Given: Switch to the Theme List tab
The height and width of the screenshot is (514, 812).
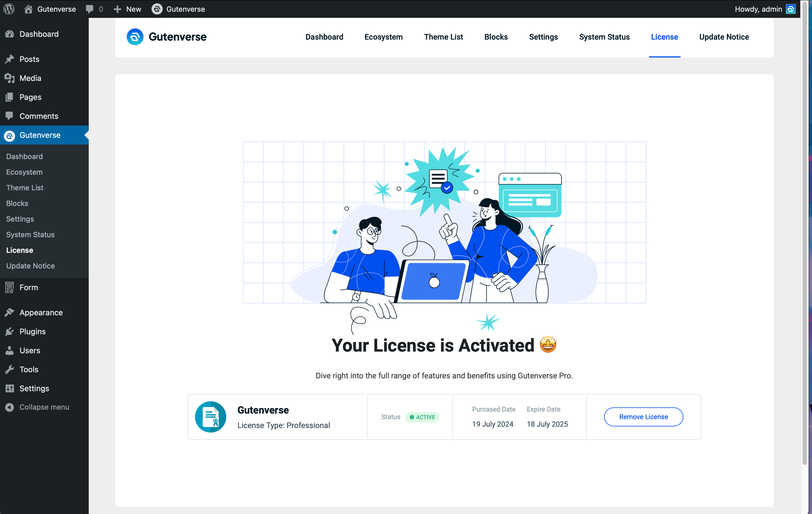Looking at the screenshot, I should (443, 37).
